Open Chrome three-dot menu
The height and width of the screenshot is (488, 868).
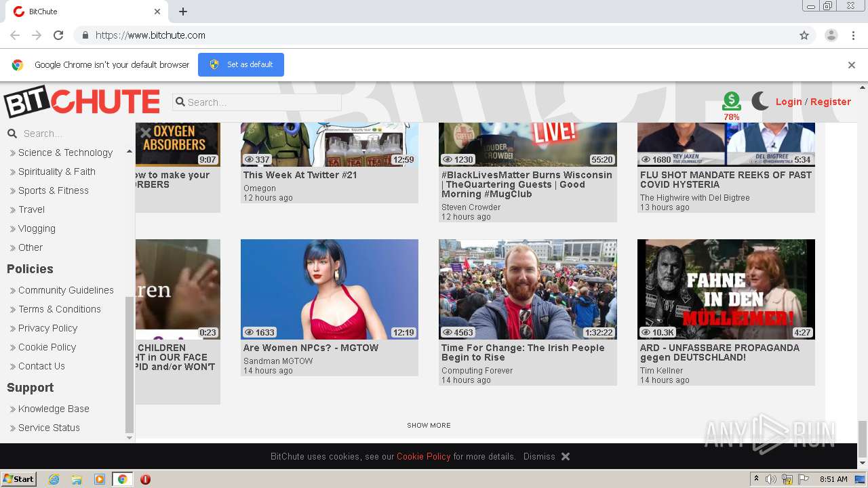(x=854, y=35)
